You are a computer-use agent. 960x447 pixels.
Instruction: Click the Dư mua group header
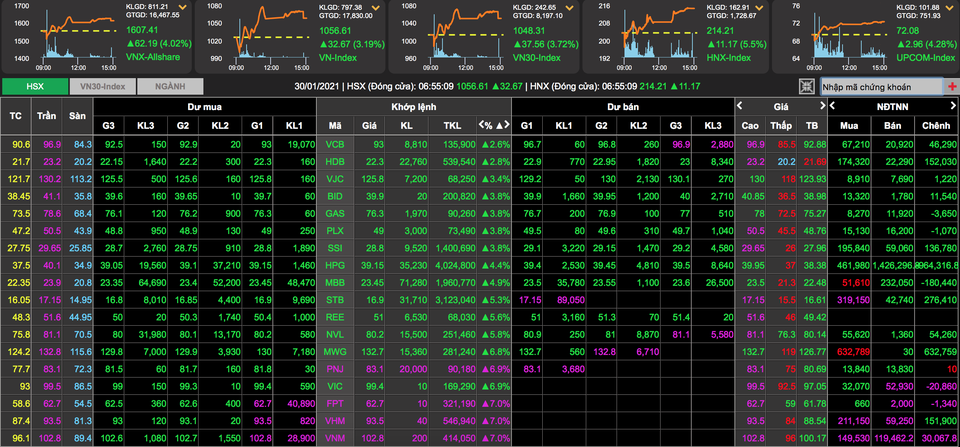[204, 106]
